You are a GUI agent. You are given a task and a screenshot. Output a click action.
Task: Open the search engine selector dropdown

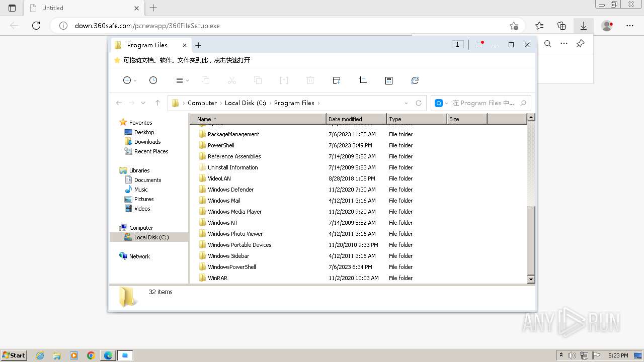pos(441,103)
